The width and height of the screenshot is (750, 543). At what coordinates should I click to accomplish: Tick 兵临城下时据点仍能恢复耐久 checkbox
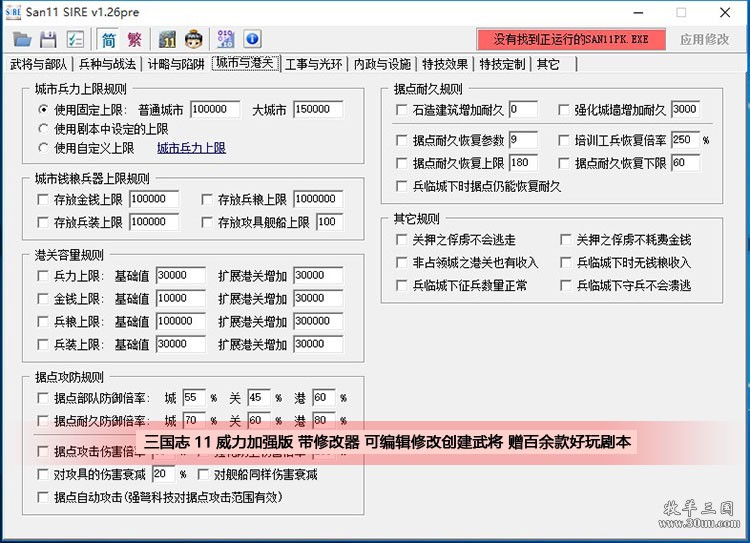coord(402,186)
